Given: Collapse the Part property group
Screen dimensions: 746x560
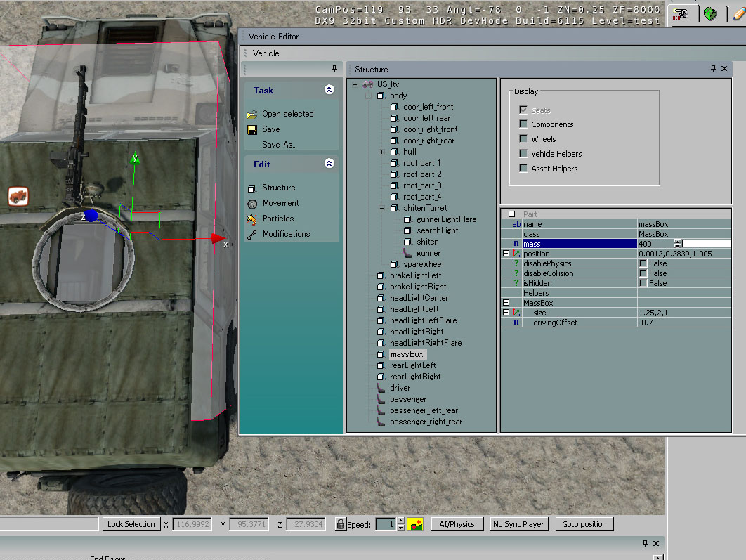Looking at the screenshot, I should (x=511, y=214).
